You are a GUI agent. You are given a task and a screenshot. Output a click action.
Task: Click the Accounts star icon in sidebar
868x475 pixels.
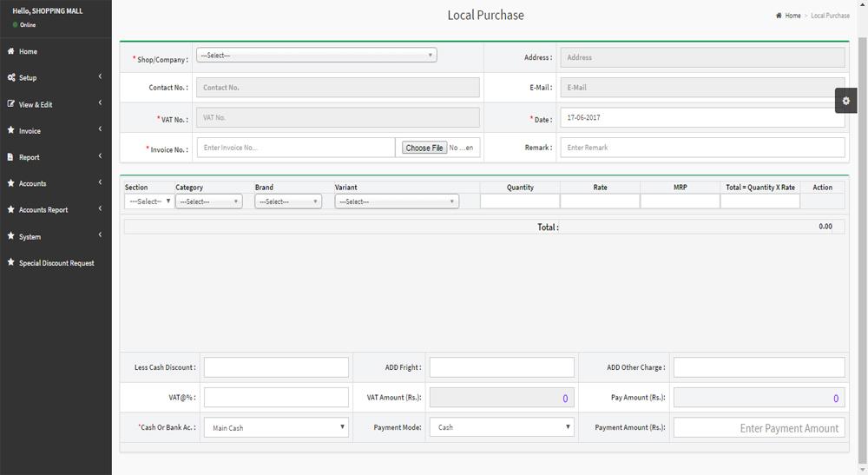11,183
